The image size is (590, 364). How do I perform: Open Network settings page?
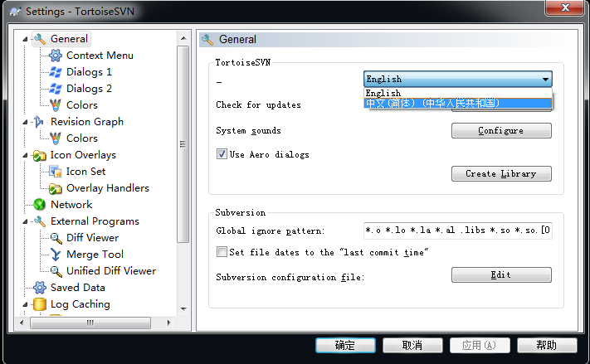tap(71, 205)
